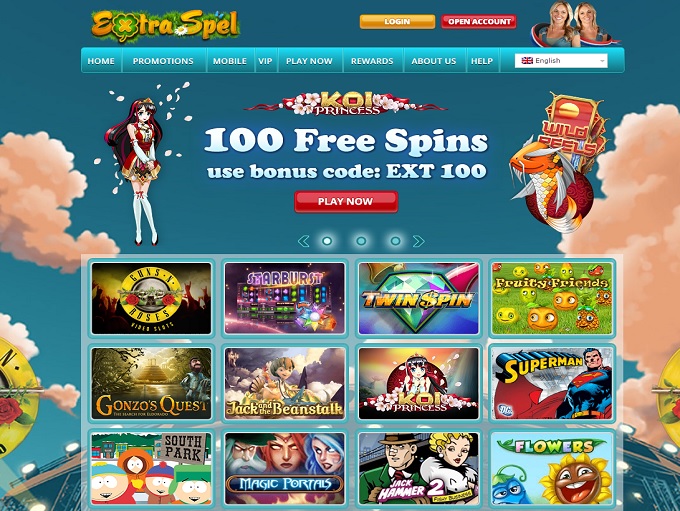Image resolution: width=680 pixels, height=511 pixels.
Task: Click the Login button
Action: click(x=397, y=22)
